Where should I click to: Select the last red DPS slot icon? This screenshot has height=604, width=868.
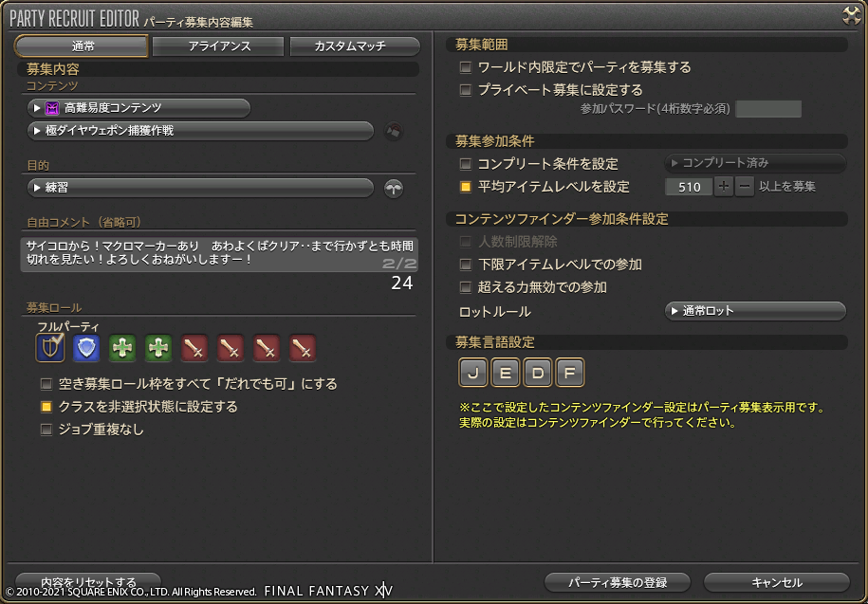tap(303, 348)
